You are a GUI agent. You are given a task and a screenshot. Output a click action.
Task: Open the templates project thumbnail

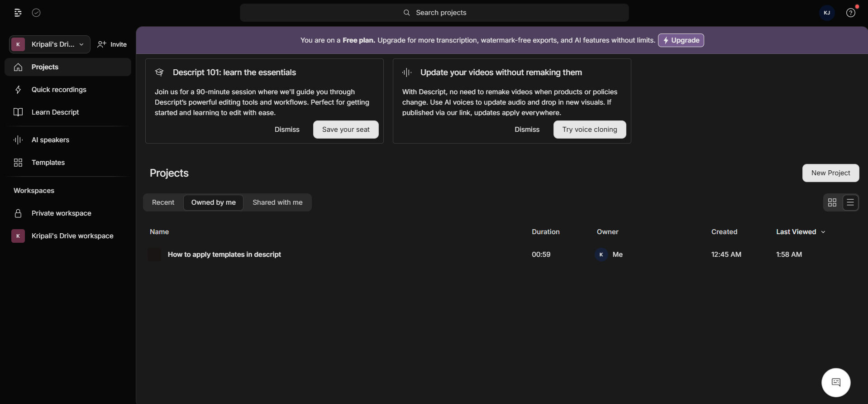tap(154, 255)
